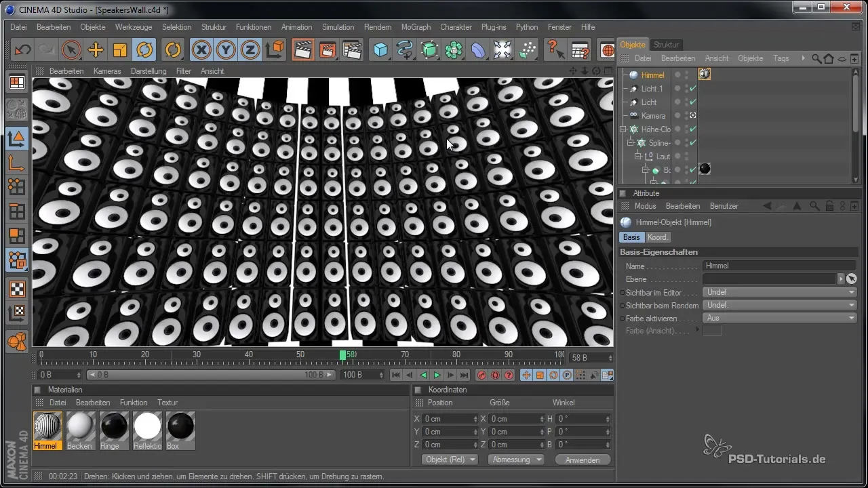
Task: Open Sichtbar beim Rendern dropdown
Action: (779, 305)
